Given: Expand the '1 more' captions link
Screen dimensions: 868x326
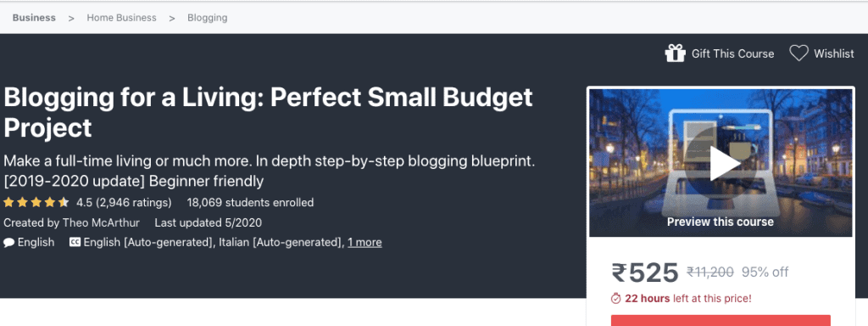Looking at the screenshot, I should pyautogui.click(x=364, y=242).
